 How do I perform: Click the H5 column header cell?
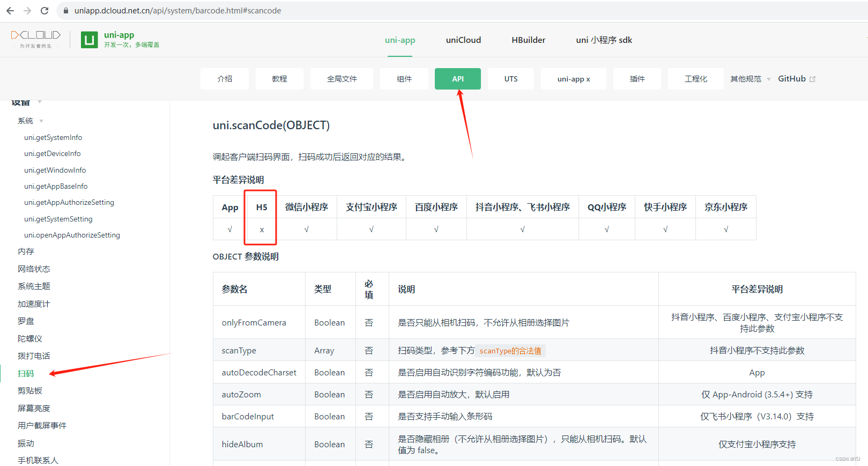[262, 208]
